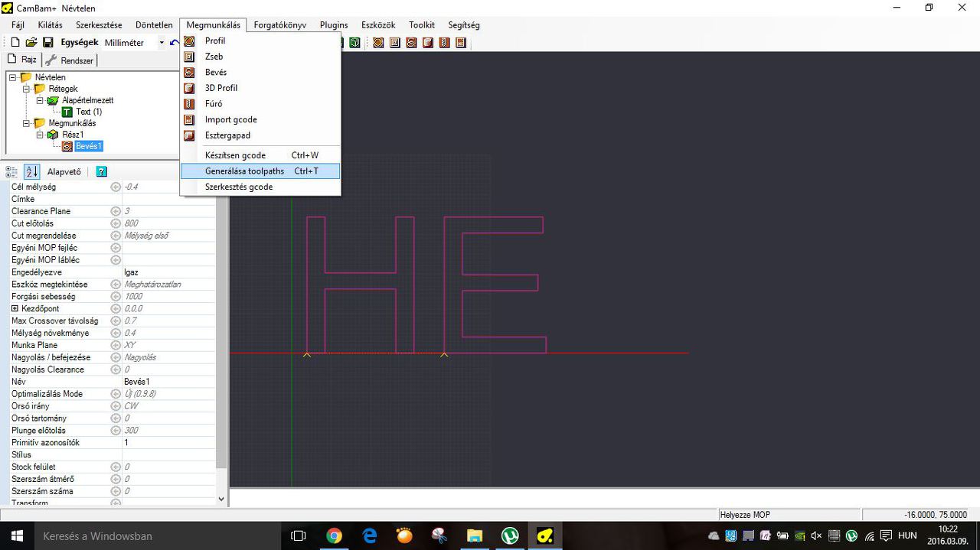Choose Szerkesztés gcode menu entry
Viewport: 980px width, 550px height.
tap(260, 187)
